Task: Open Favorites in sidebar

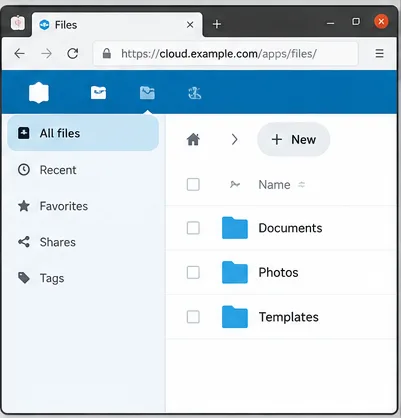Action: coord(83,206)
